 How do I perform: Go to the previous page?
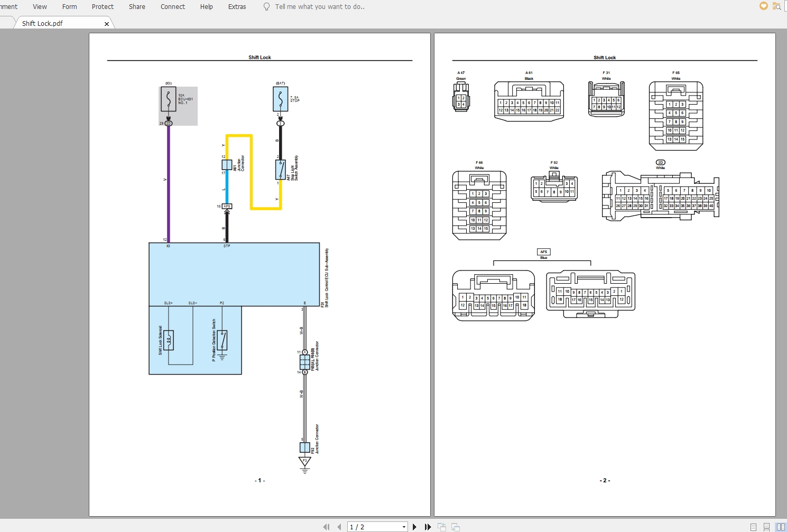coord(339,527)
